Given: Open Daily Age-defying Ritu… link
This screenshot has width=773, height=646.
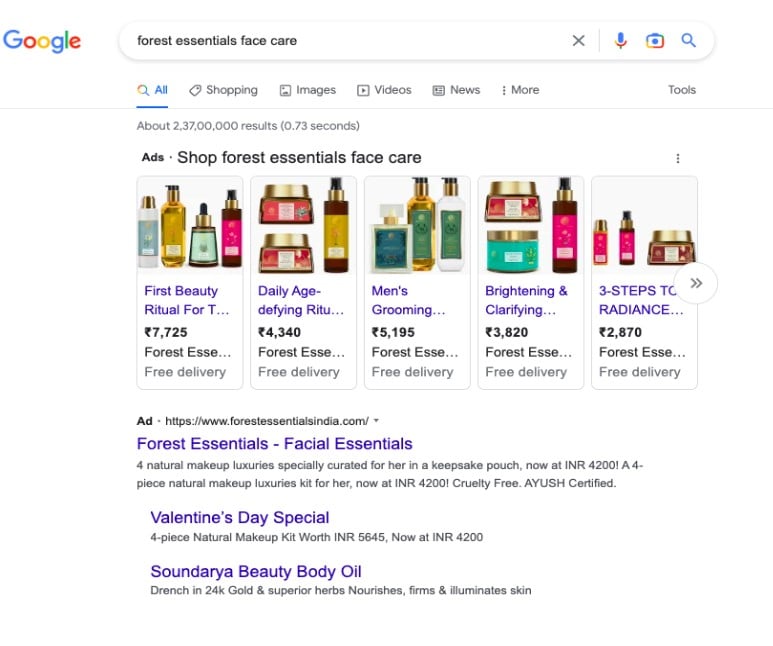Looking at the screenshot, I should coord(301,300).
